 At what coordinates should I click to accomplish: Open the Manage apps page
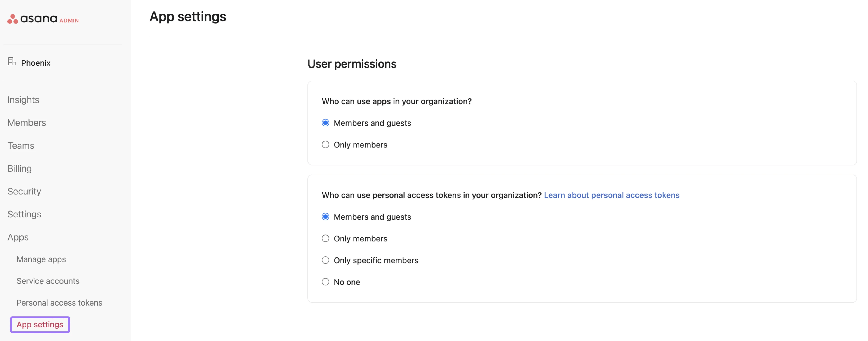41,259
